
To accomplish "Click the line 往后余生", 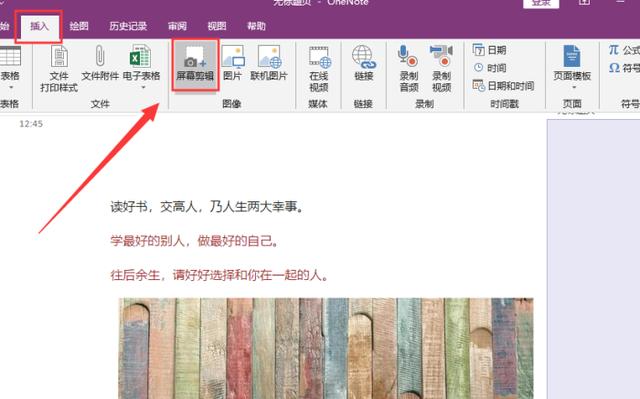I will point(219,275).
